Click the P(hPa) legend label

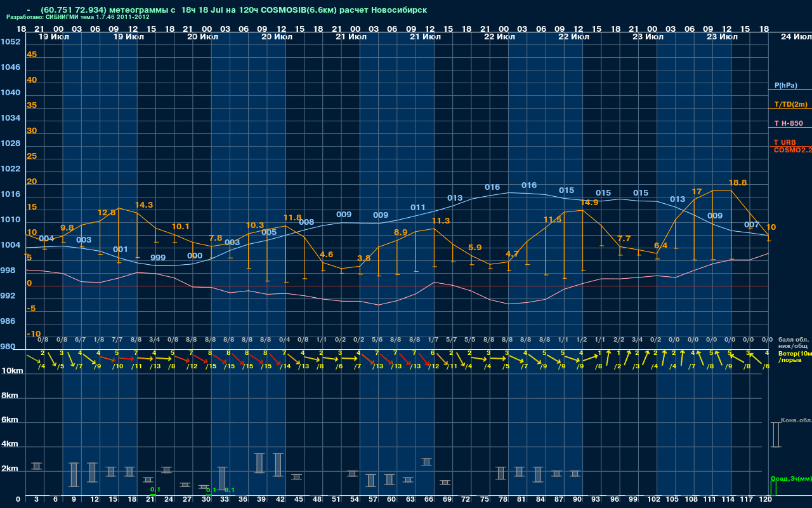[x=785, y=85]
